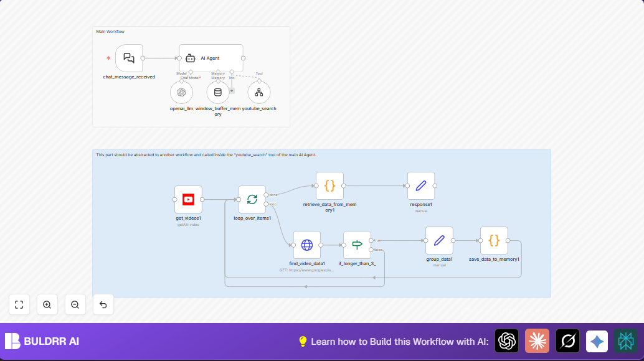Select the response1 edit node
This screenshot has width=644, height=361.
(421, 186)
